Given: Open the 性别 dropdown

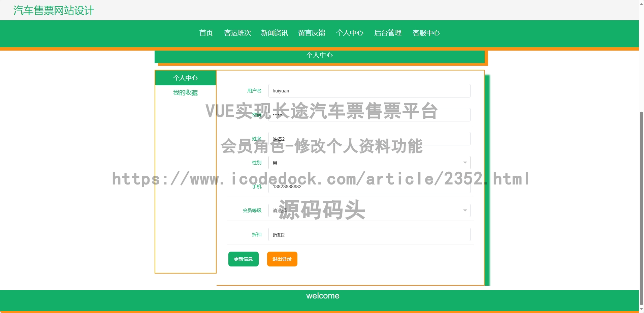Looking at the screenshot, I should (369, 163).
